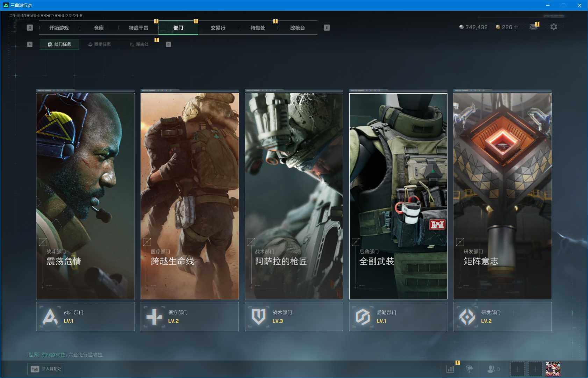Select the 赛季任务 sub-tab
588x378 pixels.
click(100, 44)
